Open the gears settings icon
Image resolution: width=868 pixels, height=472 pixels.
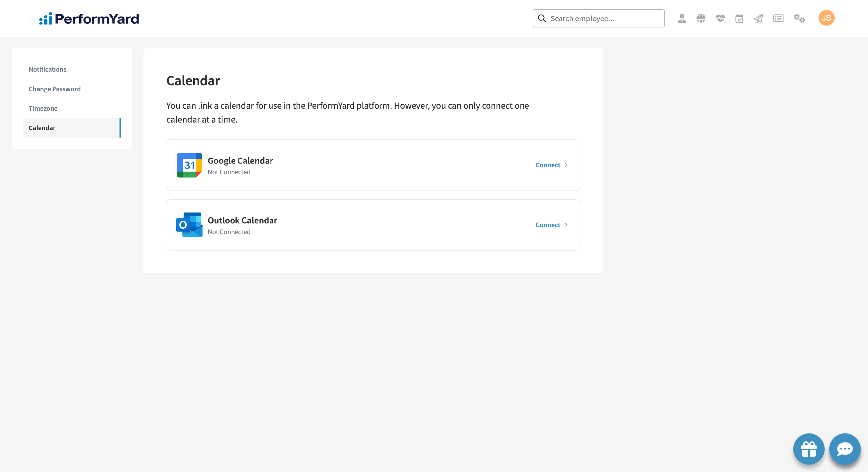[799, 18]
